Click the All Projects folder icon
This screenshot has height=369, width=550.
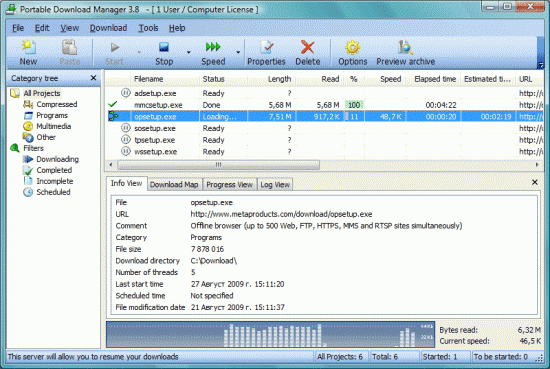coord(15,93)
